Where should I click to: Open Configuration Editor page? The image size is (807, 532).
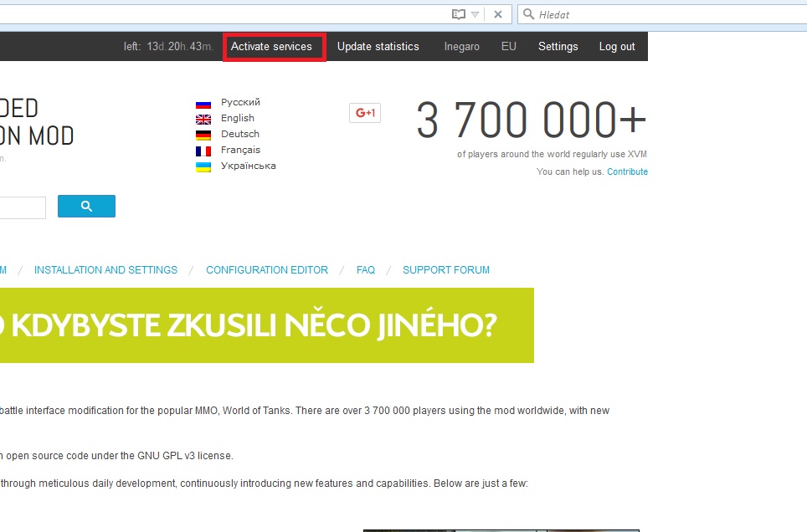tap(266, 269)
